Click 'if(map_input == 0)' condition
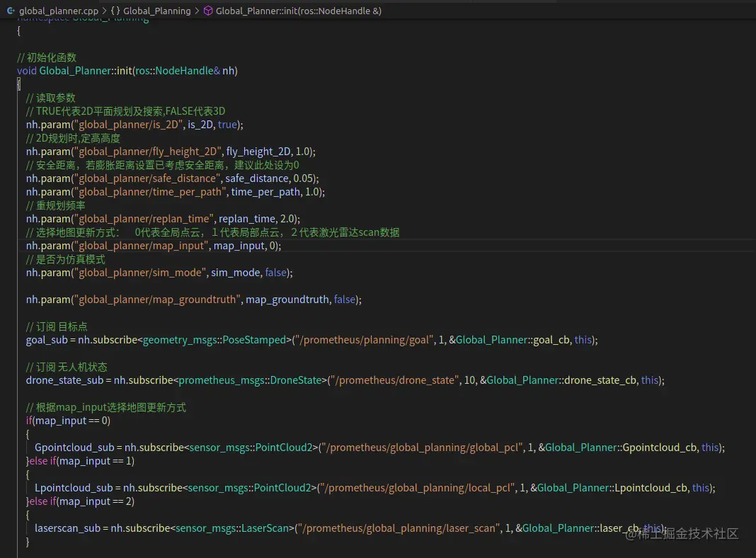 tap(68, 421)
